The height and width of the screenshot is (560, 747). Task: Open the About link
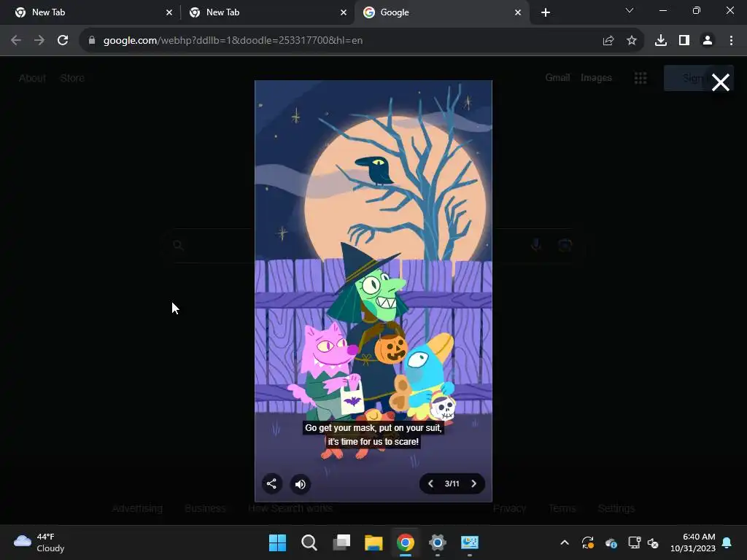coord(32,78)
